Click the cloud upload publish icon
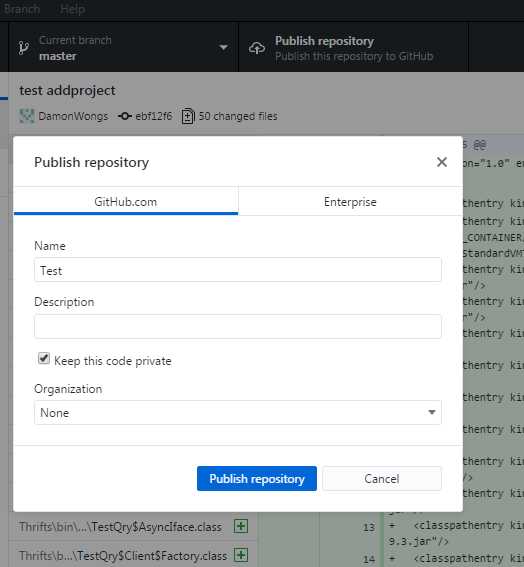This screenshot has height=567, width=524. click(257, 48)
